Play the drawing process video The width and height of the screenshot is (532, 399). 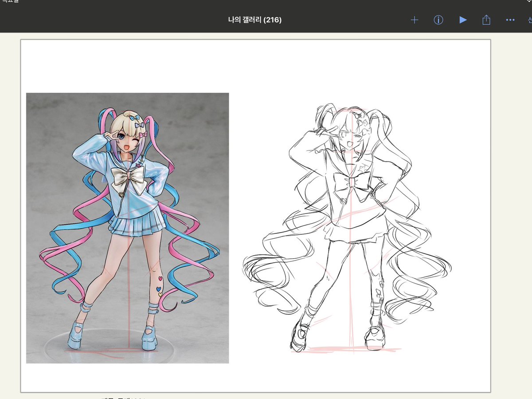pos(463,20)
